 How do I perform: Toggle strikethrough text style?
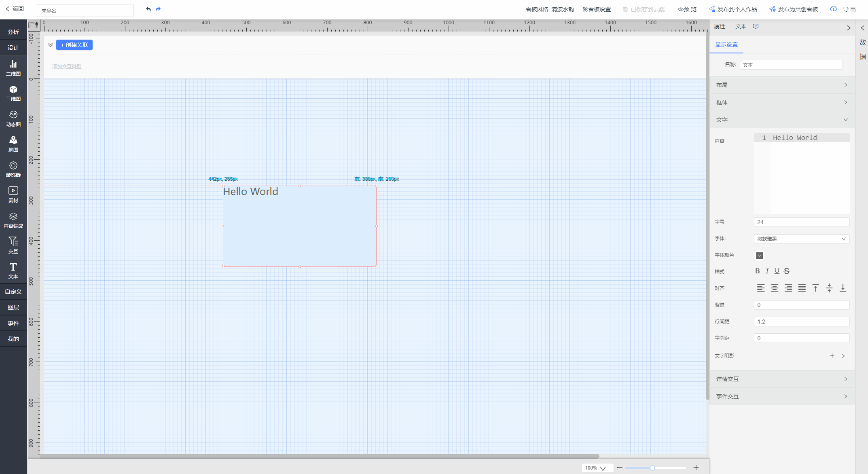[787, 271]
